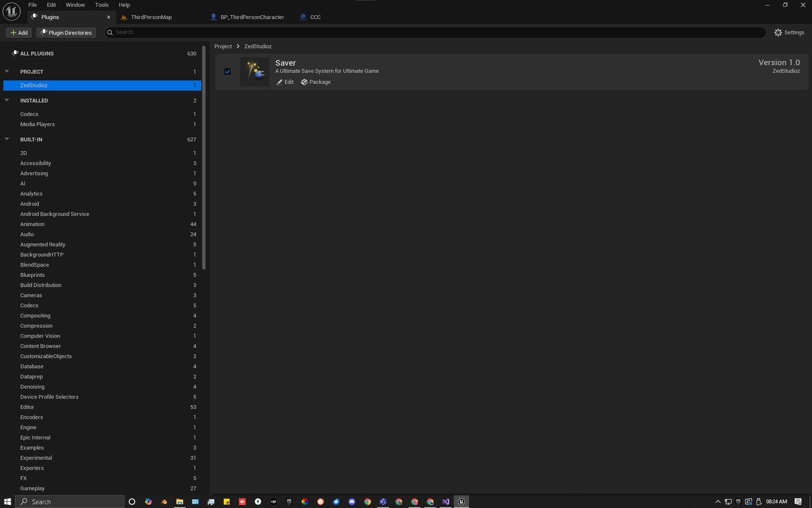Select ALL PLUGINS in the sidebar
This screenshot has width=812, height=508.
(x=102, y=53)
